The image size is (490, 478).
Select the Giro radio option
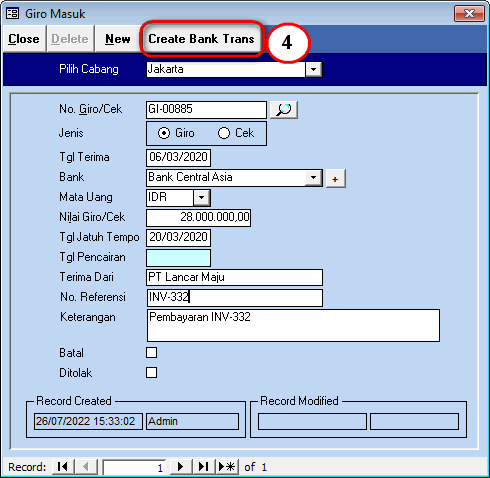click(x=164, y=133)
